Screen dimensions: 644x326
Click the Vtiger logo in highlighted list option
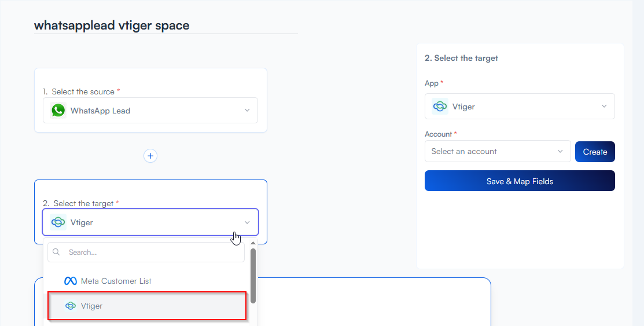71,306
